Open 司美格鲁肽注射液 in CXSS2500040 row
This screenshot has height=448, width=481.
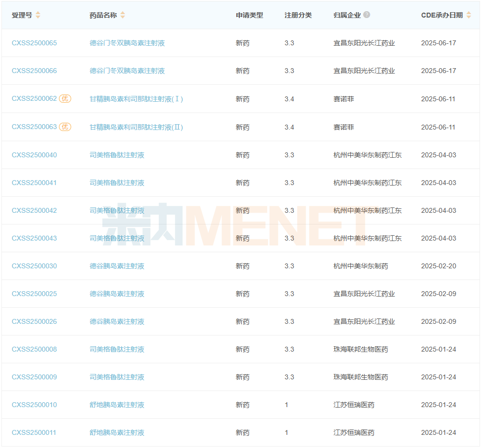(x=117, y=155)
